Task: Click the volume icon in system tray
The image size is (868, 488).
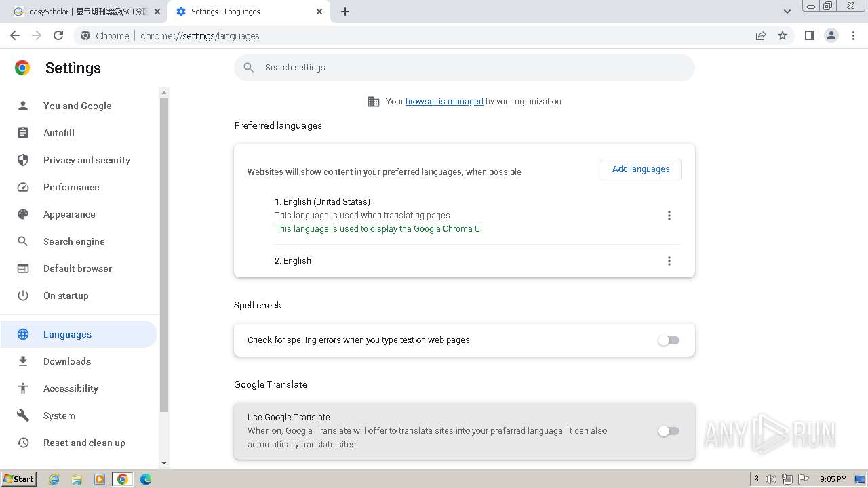Action: click(x=771, y=479)
